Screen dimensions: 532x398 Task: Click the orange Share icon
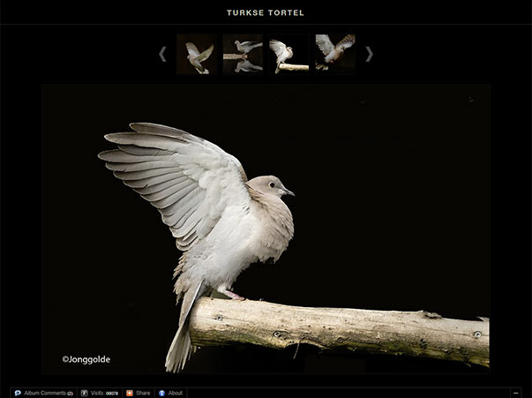pos(130,393)
